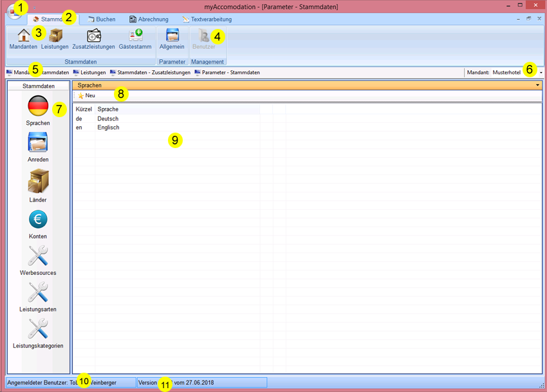547x392 pixels.
Task: Click the Allgemein parameter icon
Action: [172, 36]
